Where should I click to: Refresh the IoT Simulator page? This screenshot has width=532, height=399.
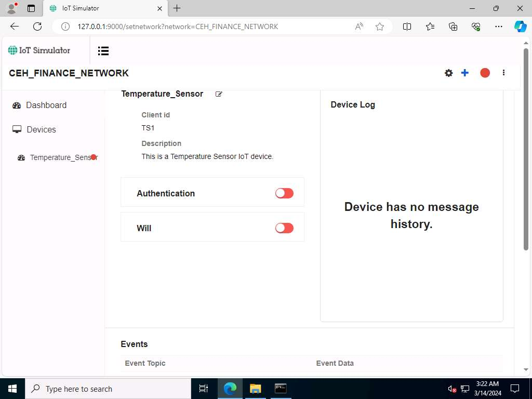pos(37,26)
